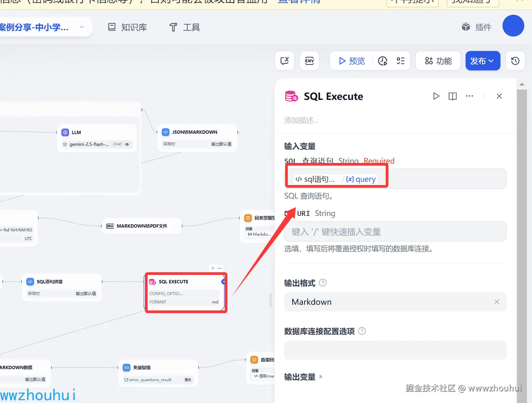Clear the Markdown output format selection
Viewport: 532px width, 403px height.
[497, 302]
